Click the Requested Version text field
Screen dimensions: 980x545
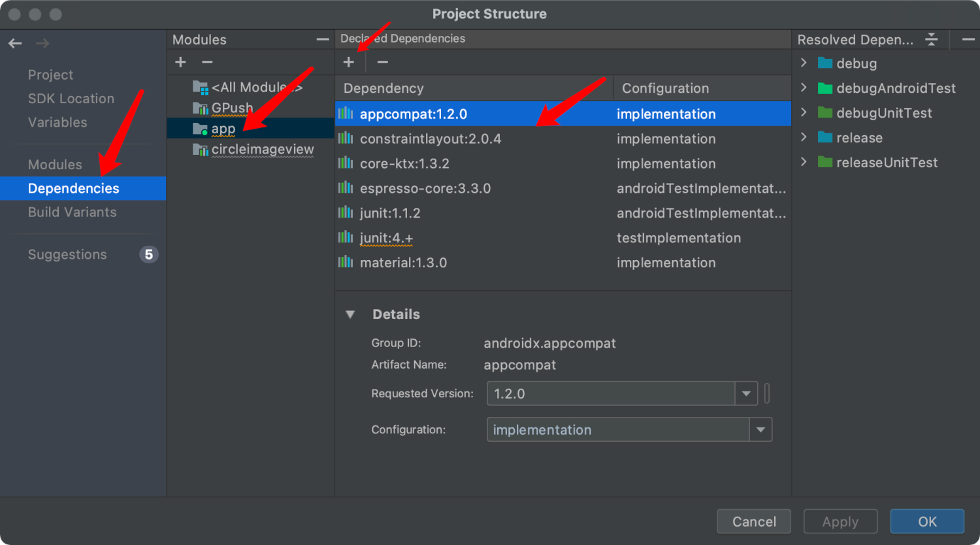pos(611,394)
